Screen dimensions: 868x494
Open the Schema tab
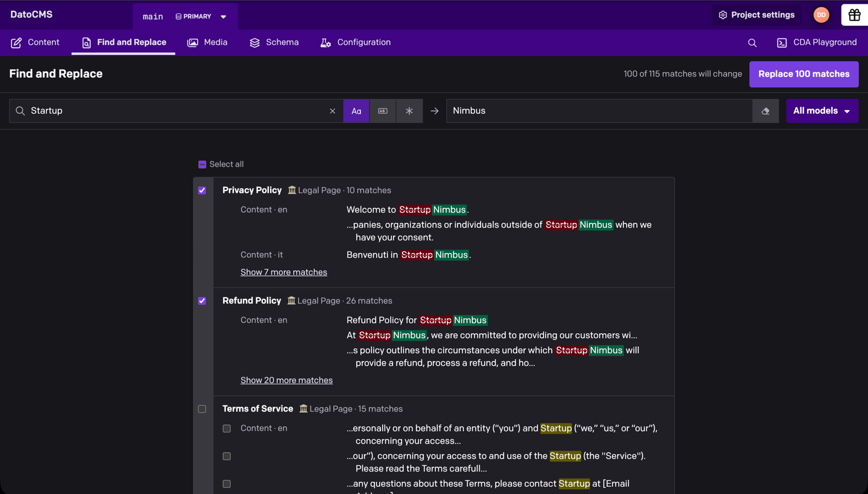point(274,42)
